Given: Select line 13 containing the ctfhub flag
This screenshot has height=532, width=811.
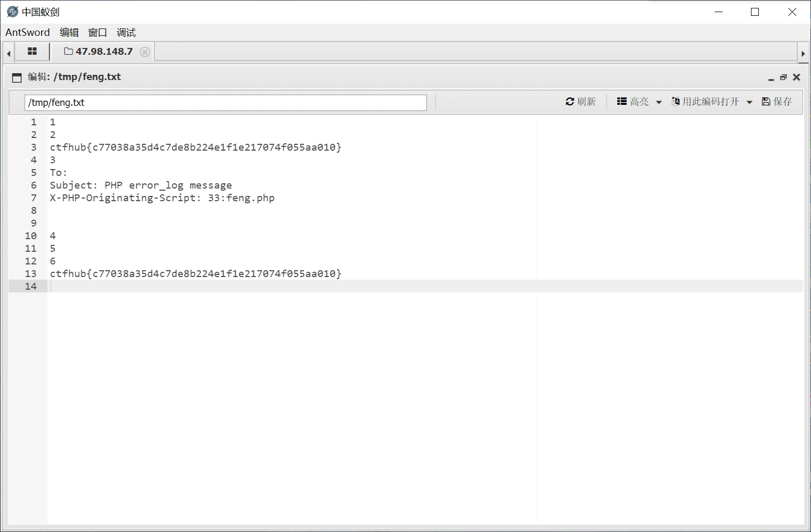Looking at the screenshot, I should click(x=195, y=273).
